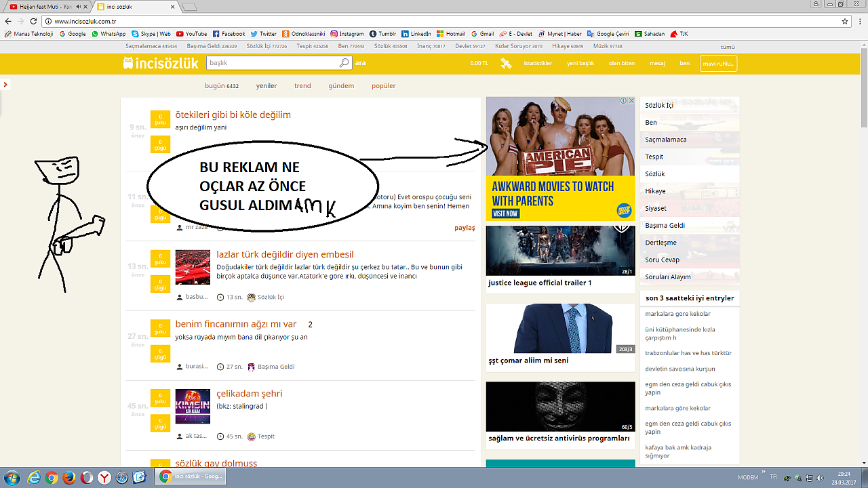This screenshot has height=488, width=868.
Task: Click the browser back arrow
Action: [8, 21]
